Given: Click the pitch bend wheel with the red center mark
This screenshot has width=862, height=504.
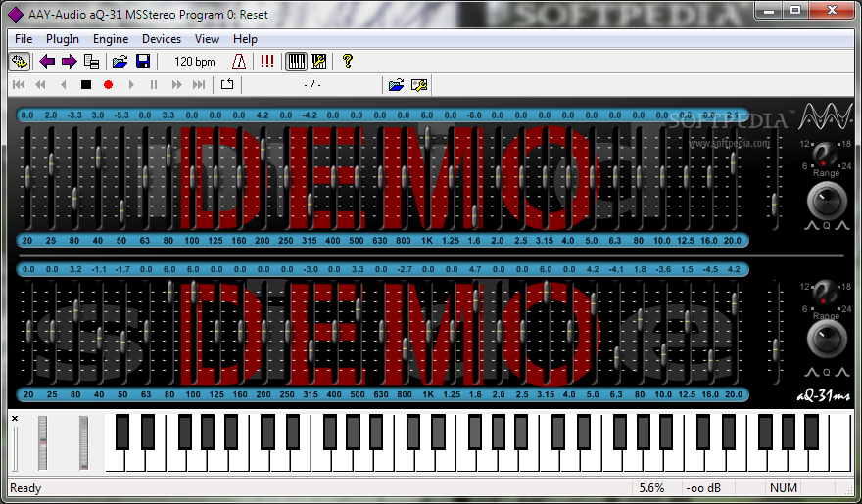Looking at the screenshot, I should (43, 443).
